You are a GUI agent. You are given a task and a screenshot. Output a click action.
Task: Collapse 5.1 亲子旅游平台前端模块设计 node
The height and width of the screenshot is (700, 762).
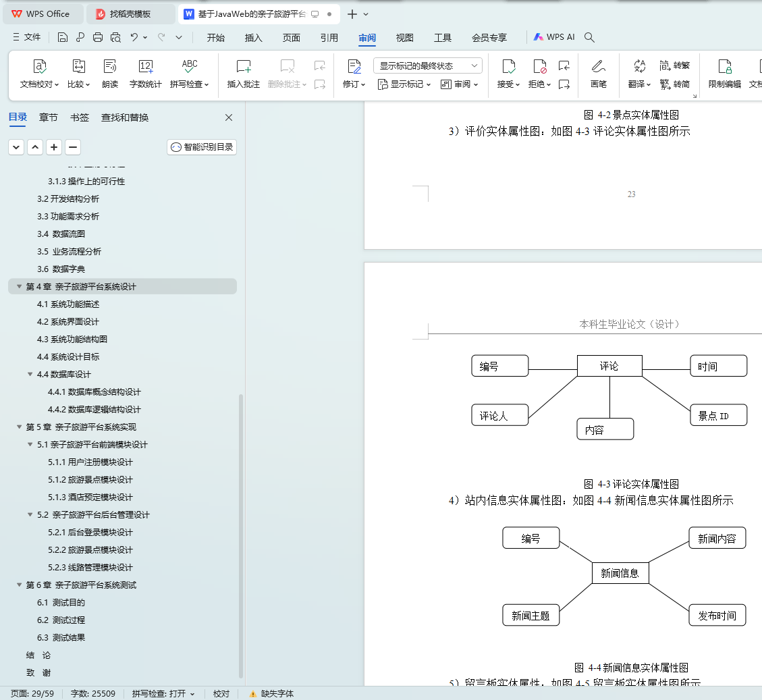30,444
